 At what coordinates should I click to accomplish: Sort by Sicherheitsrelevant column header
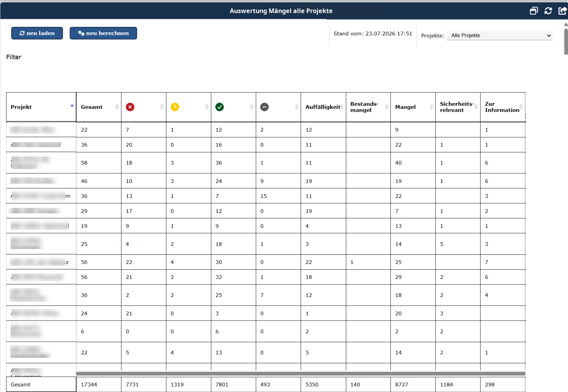pos(458,107)
